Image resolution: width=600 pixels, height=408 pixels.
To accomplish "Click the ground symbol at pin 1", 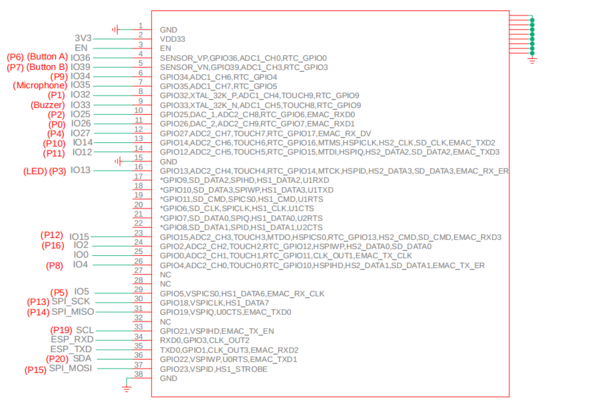I will (x=115, y=29).
